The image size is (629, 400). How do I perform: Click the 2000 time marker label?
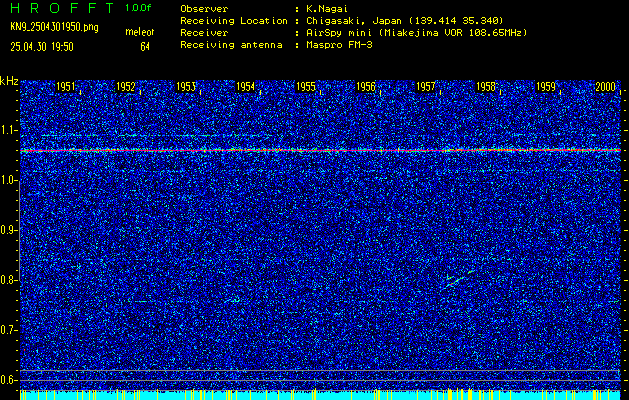605,87
